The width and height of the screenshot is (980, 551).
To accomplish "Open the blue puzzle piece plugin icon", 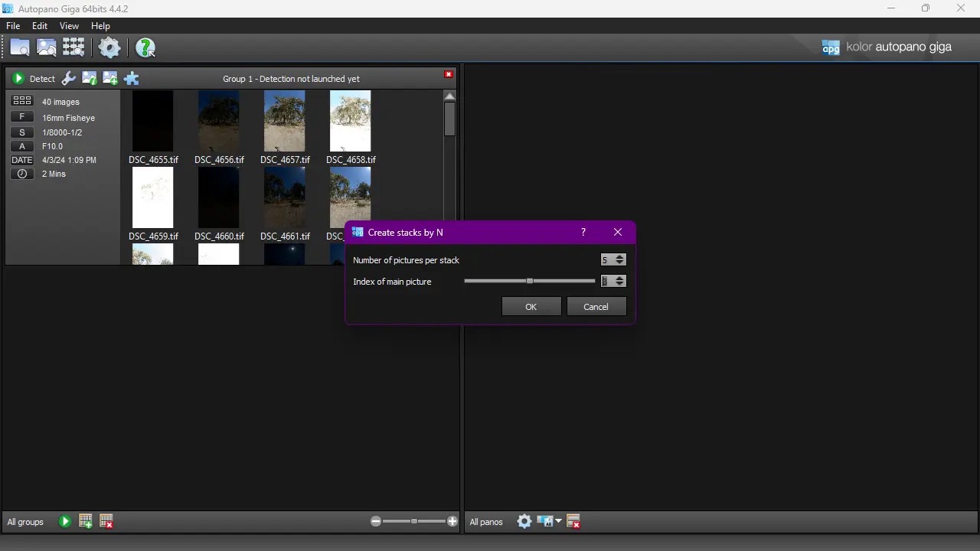I will (132, 78).
